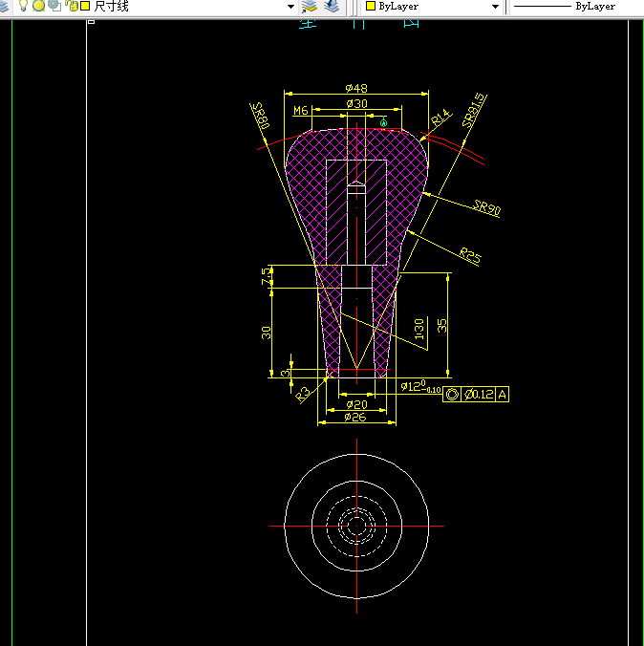Select the ø20 dimension text

[356, 404]
